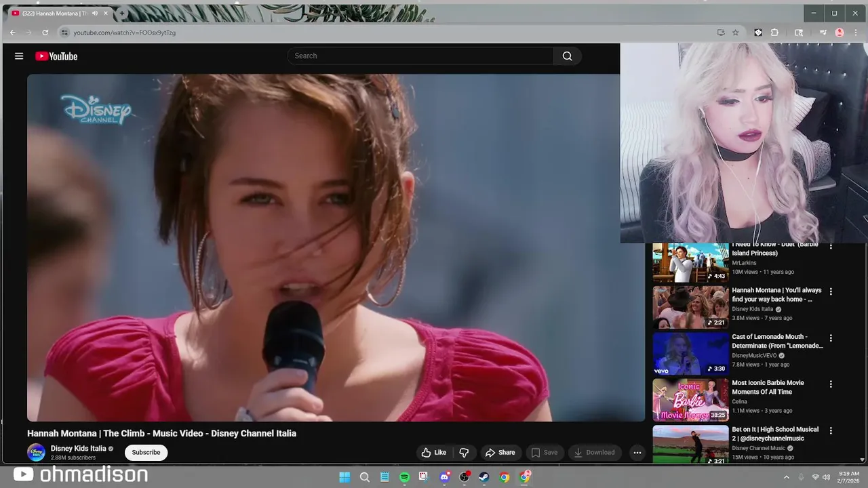868x488 pixels.
Task: Open a new browser tab
Action: (122, 13)
